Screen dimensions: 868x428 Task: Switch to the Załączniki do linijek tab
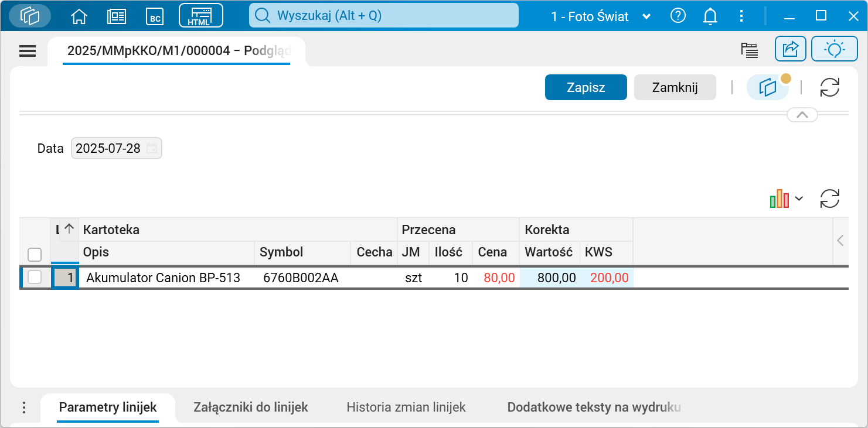(x=251, y=407)
